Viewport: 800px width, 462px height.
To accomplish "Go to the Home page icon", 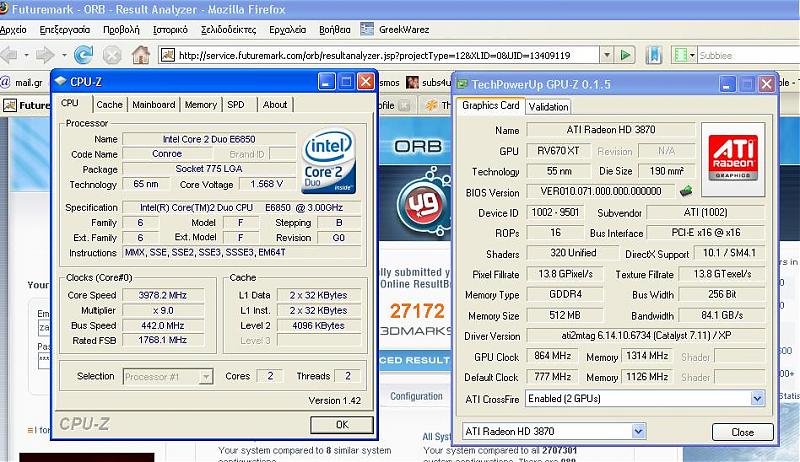I will point(141,55).
